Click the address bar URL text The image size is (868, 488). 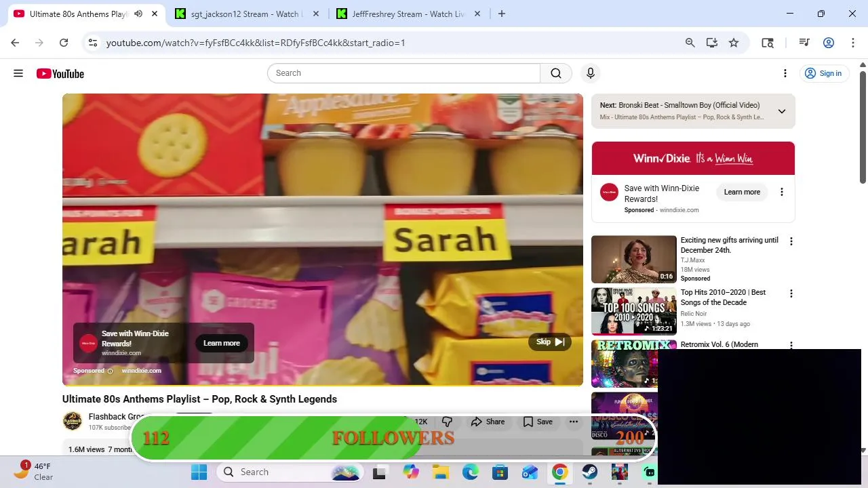pos(256,43)
